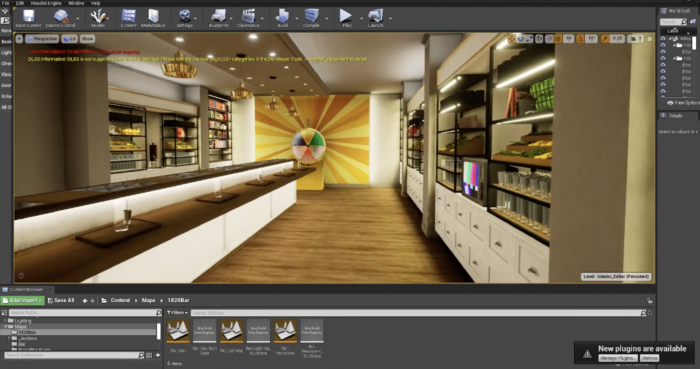Select the Bar_Lighting map thumbnail
Viewport: 700px width, 369px height.
231,331
